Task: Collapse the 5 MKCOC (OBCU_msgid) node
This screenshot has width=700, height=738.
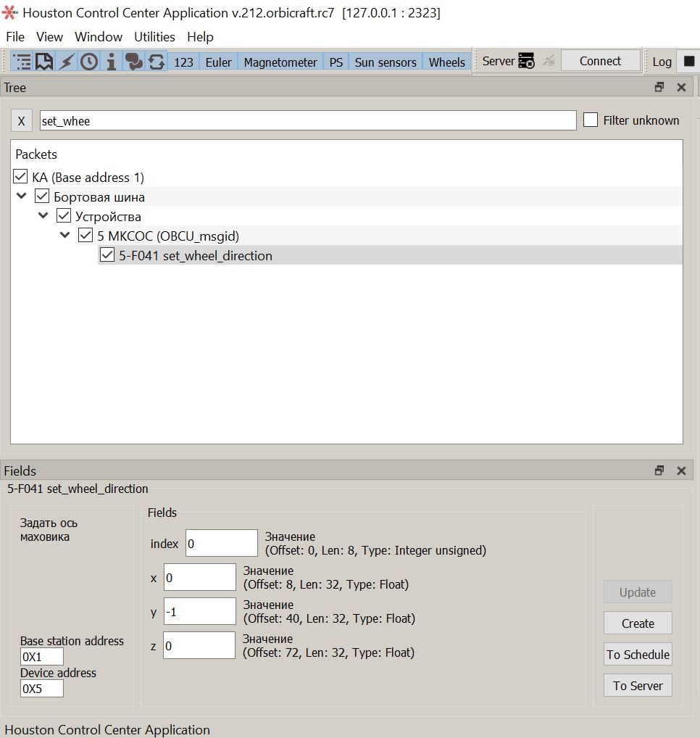Action: (x=65, y=234)
